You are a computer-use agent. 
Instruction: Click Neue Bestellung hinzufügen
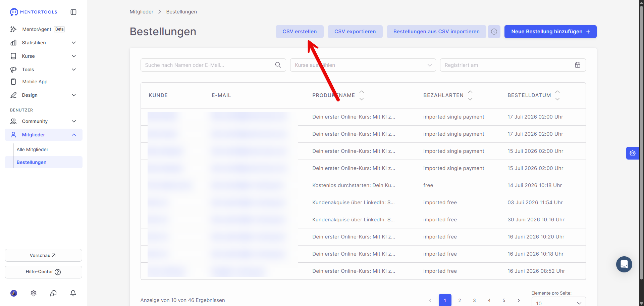[550, 32]
